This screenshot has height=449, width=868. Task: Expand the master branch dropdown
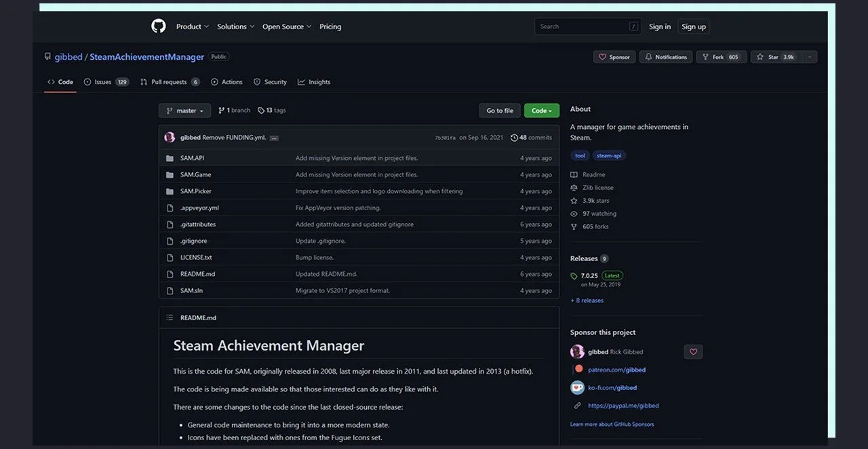pyautogui.click(x=184, y=111)
